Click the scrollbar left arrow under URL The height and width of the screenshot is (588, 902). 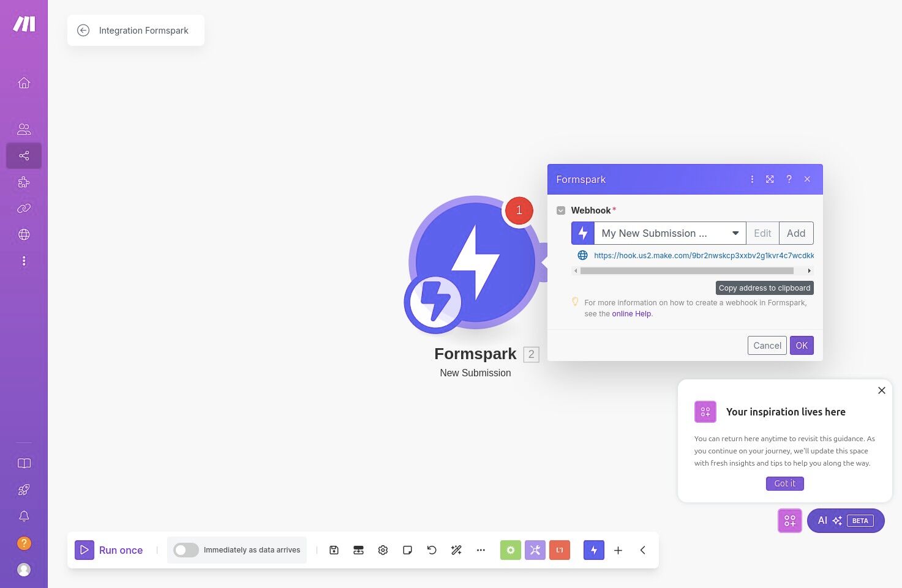(x=576, y=270)
